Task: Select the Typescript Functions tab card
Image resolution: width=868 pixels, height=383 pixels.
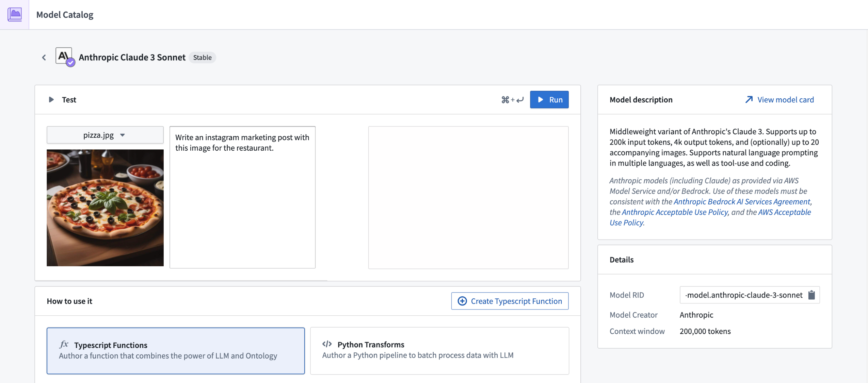Action: click(176, 351)
